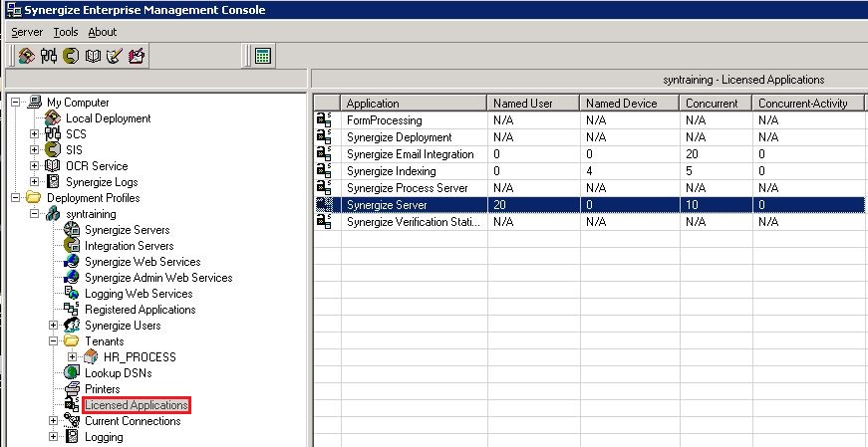Image resolution: width=868 pixels, height=447 pixels.
Task: Expand the Logging node
Action: 53,437
